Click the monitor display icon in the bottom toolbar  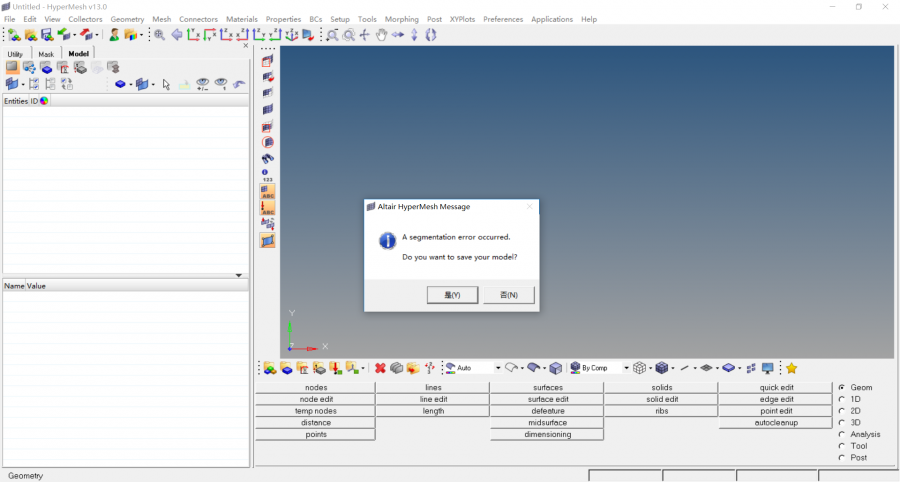point(767,368)
